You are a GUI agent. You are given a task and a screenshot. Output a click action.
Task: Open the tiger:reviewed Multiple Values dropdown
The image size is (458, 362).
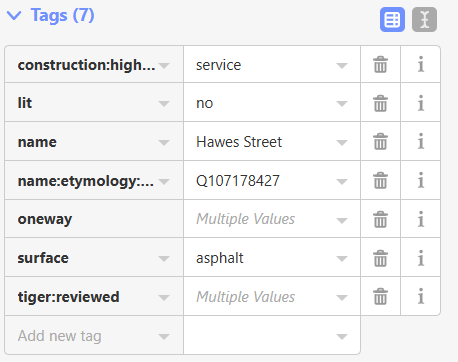342,298
